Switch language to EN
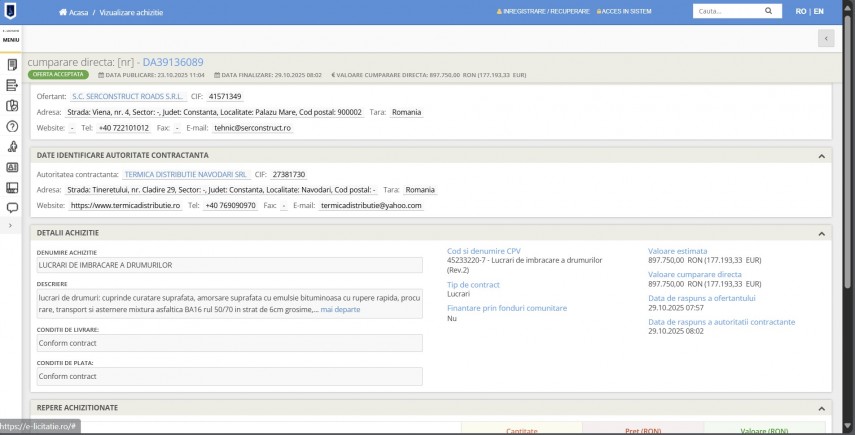 tap(819, 11)
